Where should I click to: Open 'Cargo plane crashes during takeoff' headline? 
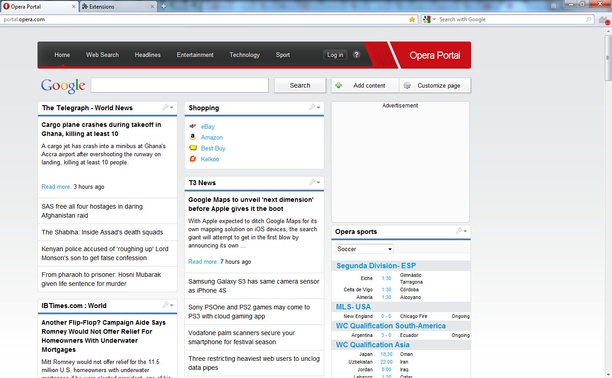click(x=101, y=129)
